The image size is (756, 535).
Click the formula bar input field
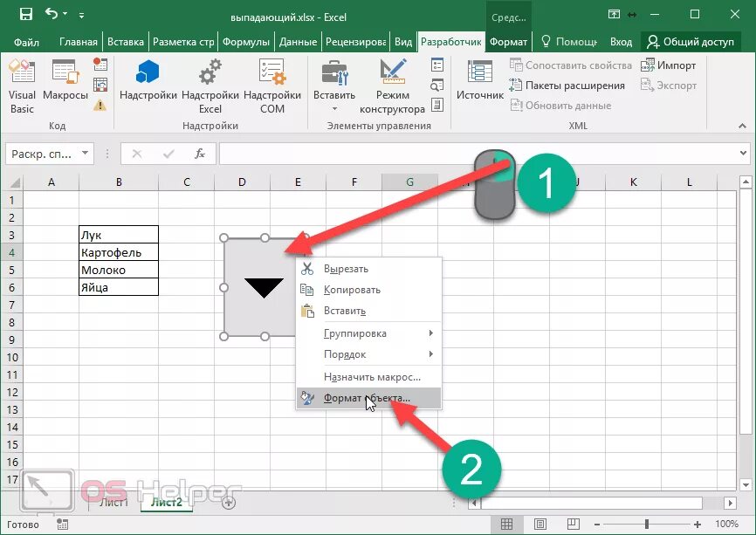[478, 154]
